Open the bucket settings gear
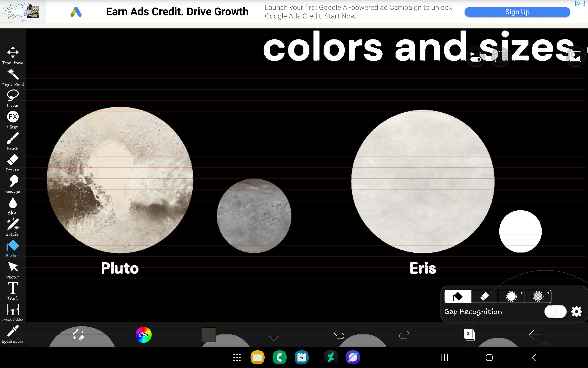The image size is (588, 368). pyautogui.click(x=577, y=311)
